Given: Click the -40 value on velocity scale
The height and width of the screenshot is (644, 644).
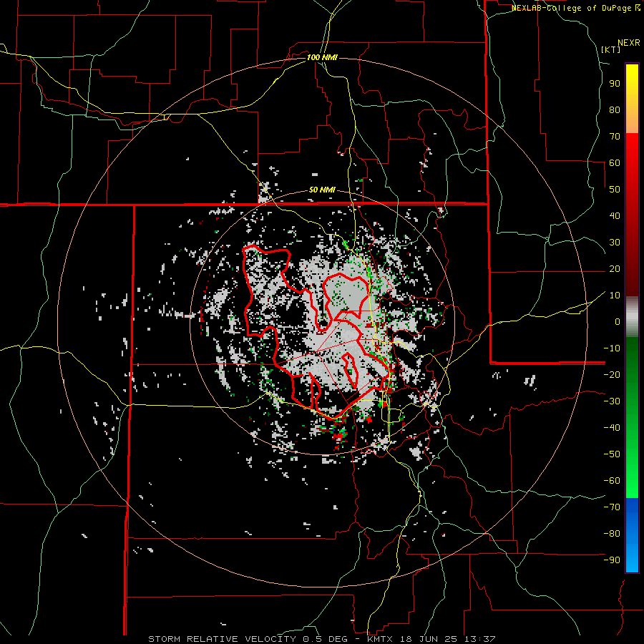Looking at the screenshot, I should (x=612, y=428).
